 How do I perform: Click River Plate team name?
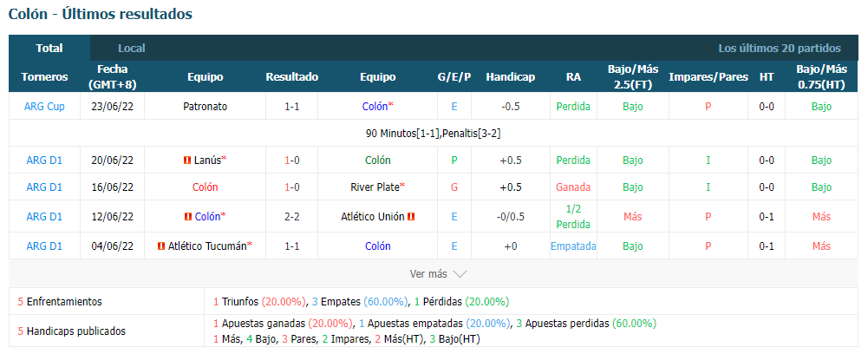point(375,187)
